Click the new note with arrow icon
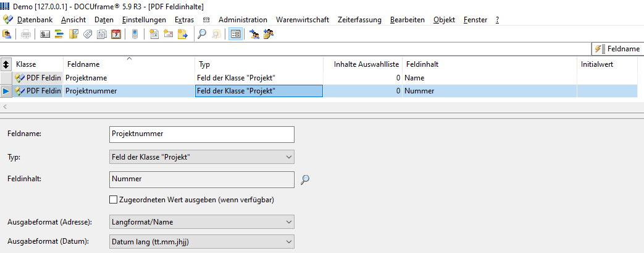Viewport: 644px width, 253px height. [182, 34]
